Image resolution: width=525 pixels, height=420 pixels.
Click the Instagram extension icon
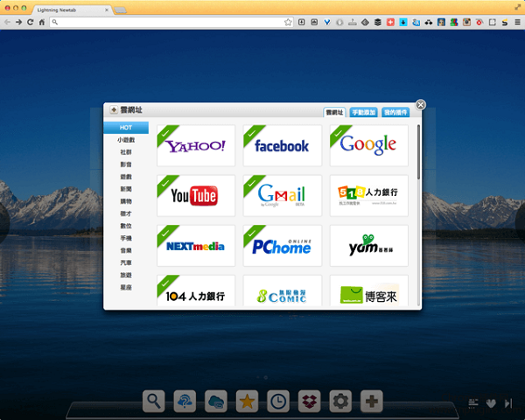coord(466,22)
